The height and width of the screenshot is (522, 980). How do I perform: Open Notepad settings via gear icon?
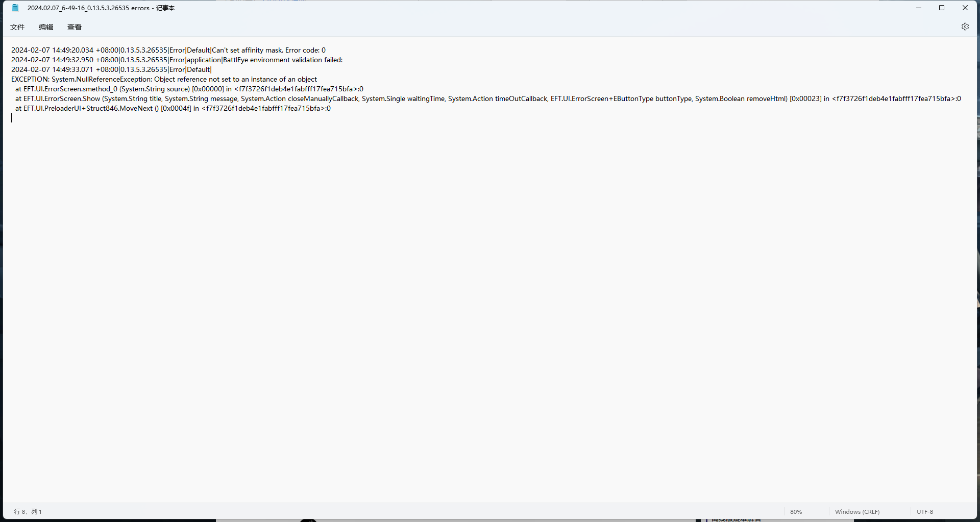coord(965,27)
